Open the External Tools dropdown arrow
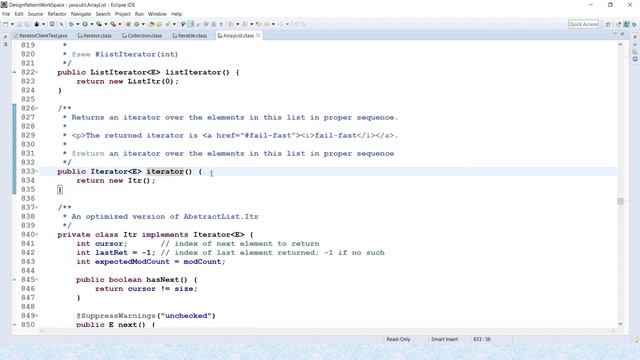The height and width of the screenshot is (360, 640). pyautogui.click(x=120, y=24)
